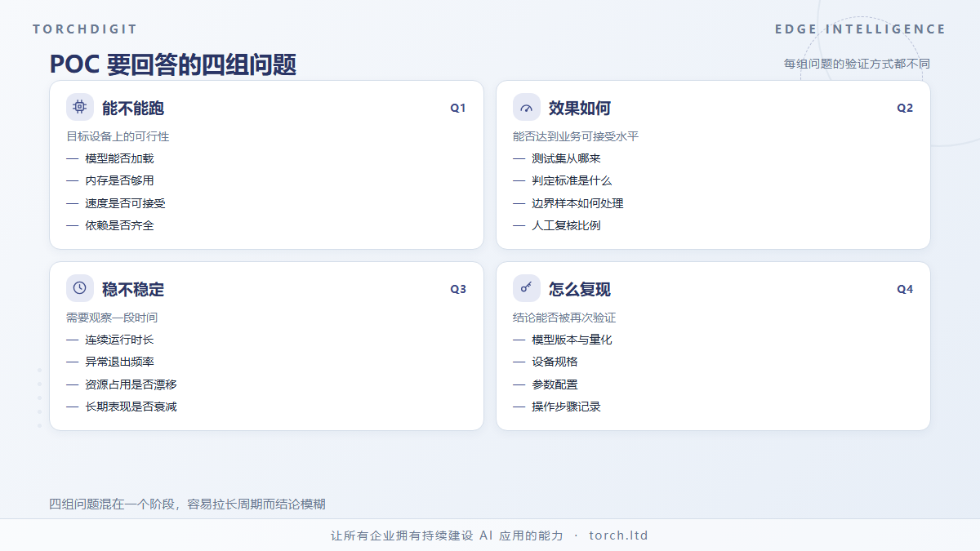Click the Q2 label

(905, 108)
